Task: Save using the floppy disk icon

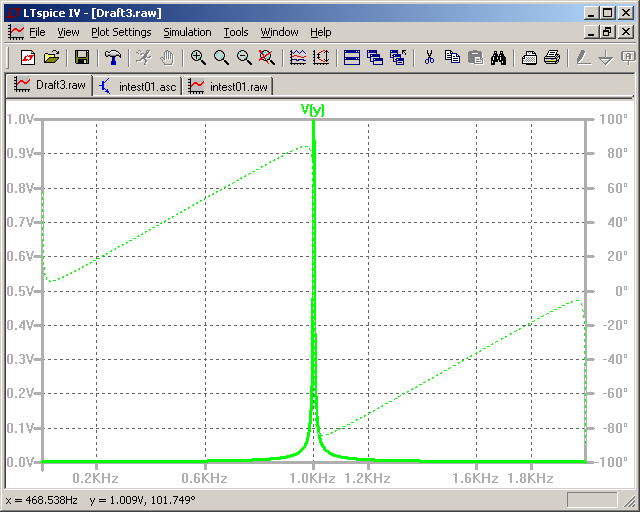Action: [82, 58]
